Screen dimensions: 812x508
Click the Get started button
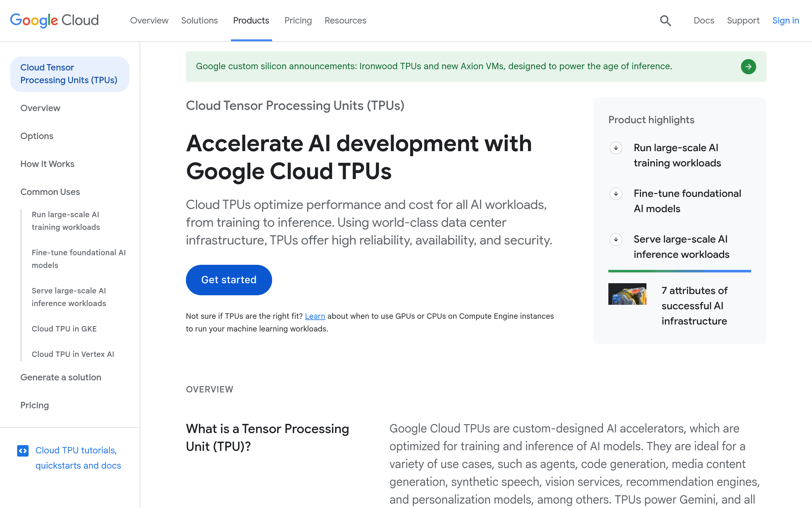click(229, 280)
